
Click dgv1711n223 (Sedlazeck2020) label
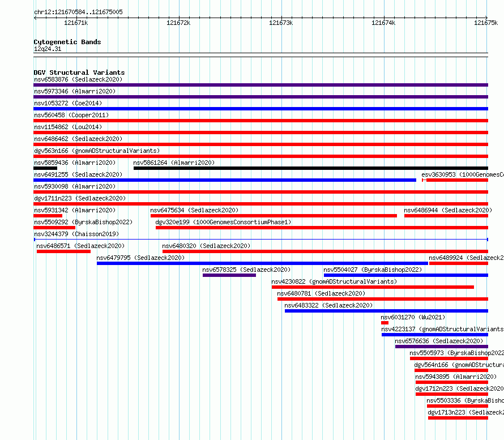pos(80,198)
